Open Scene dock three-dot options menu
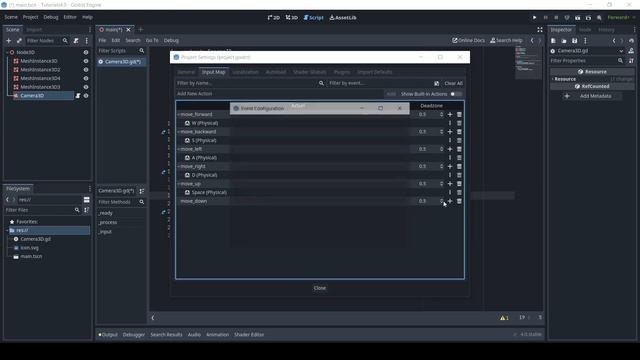Screen dimensions: 640x360 click(x=87, y=41)
